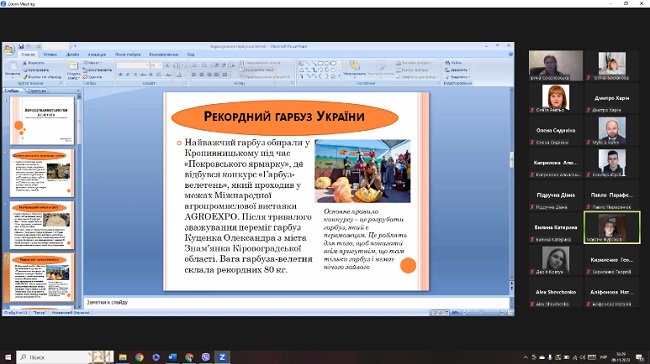Click the Windows search box

(x=53, y=357)
